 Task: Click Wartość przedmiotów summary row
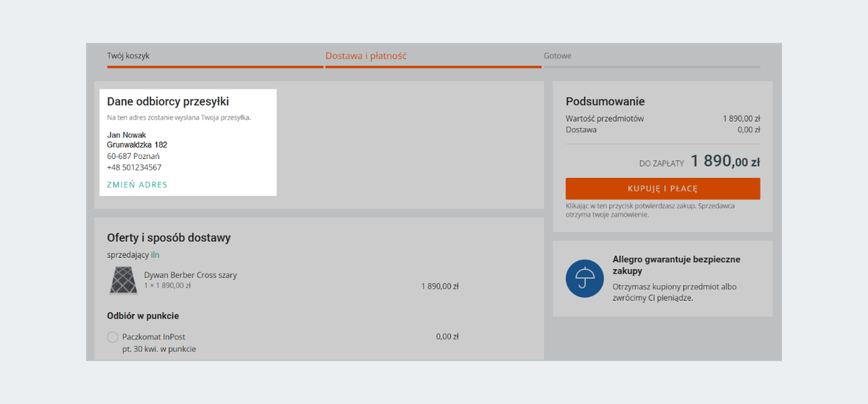(x=663, y=119)
